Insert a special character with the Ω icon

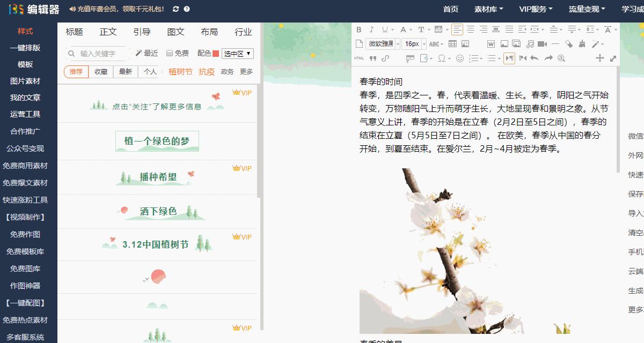[442, 58]
